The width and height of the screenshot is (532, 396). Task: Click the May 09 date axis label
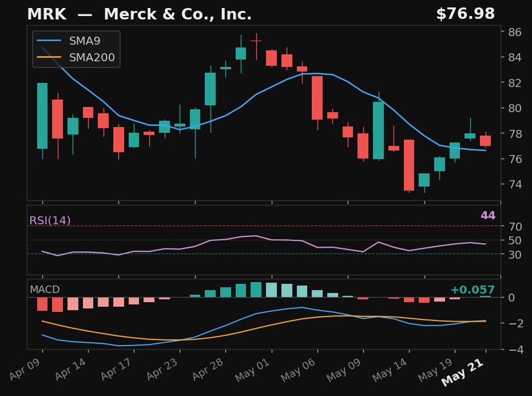(x=345, y=370)
